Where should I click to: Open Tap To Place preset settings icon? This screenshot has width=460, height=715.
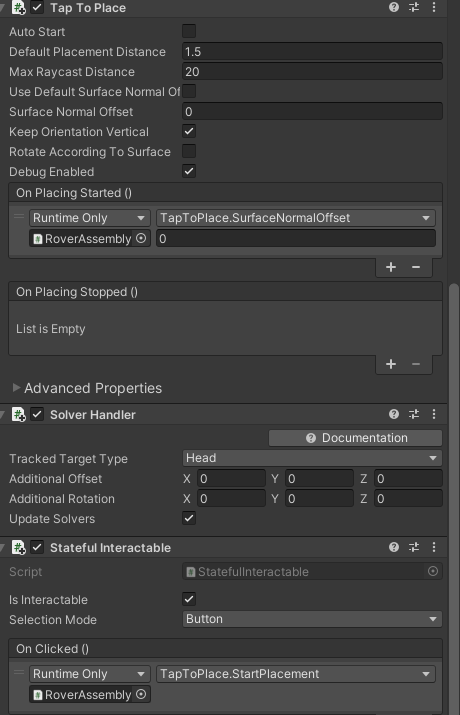click(x=414, y=7)
